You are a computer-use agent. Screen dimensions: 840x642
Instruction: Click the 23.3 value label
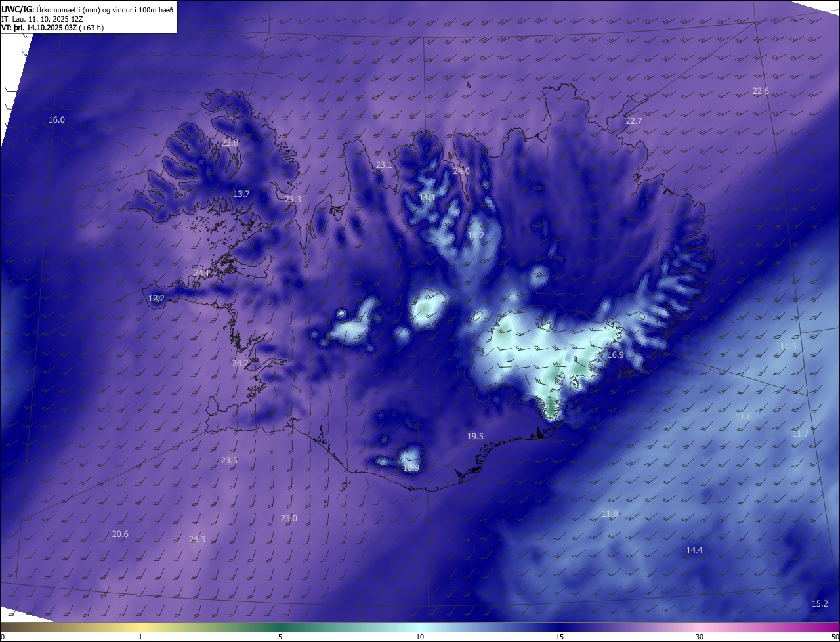click(x=293, y=199)
